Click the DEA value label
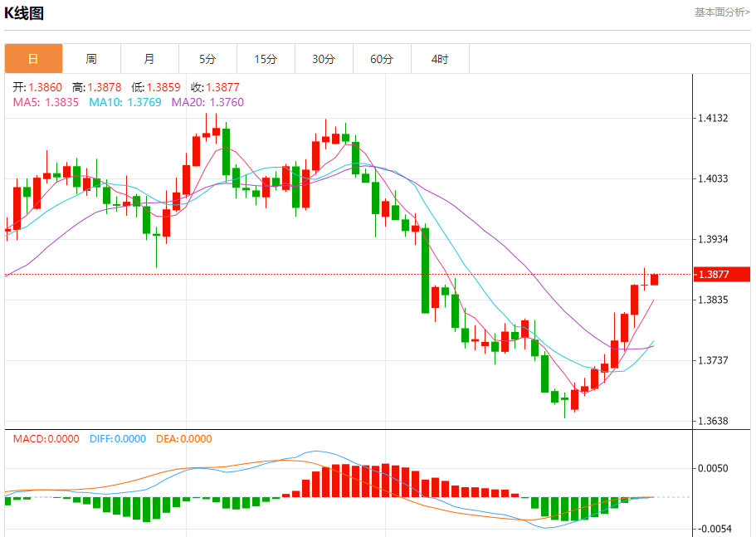Viewport: 756px width, 537px height. (x=183, y=439)
